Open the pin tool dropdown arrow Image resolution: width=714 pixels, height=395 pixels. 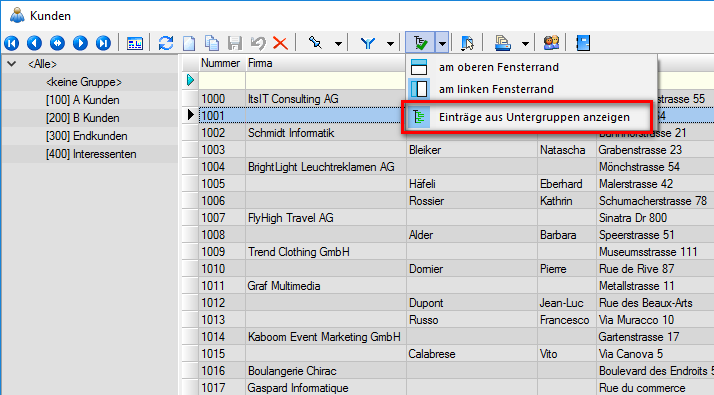tap(338, 44)
